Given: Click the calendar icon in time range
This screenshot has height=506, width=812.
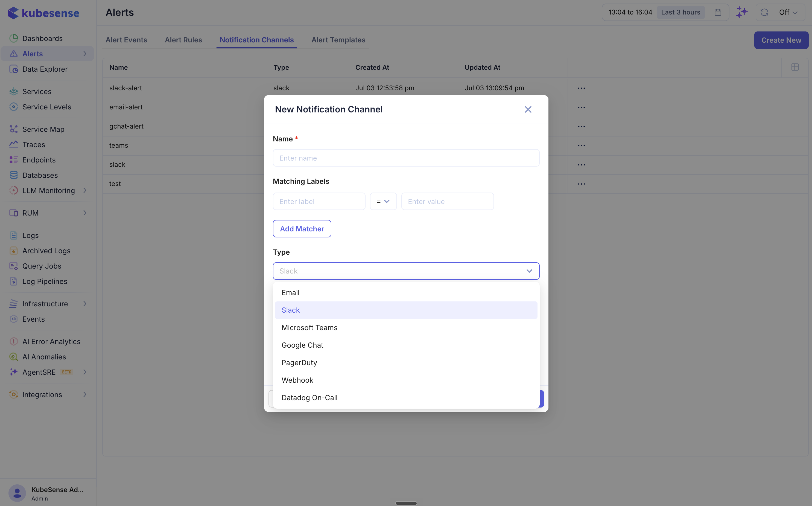Looking at the screenshot, I should pyautogui.click(x=718, y=12).
